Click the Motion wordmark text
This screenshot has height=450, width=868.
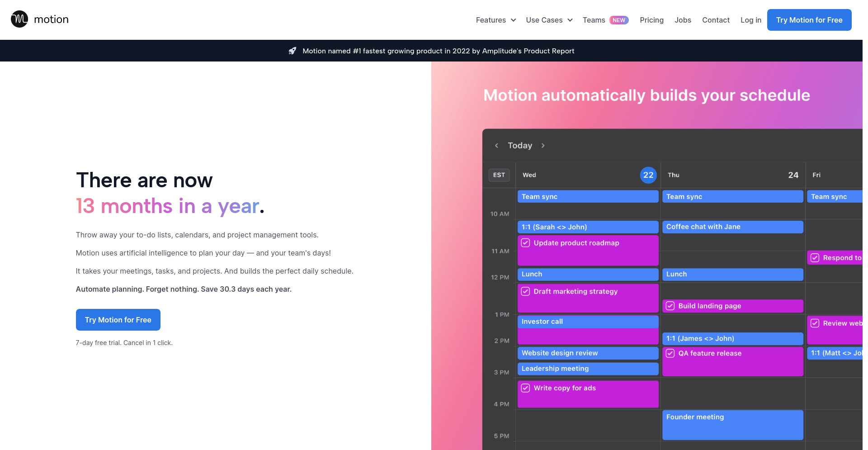pos(51,19)
